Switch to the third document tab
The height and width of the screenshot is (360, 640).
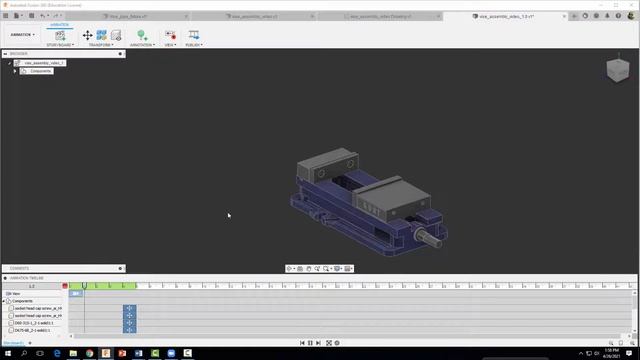(380, 16)
